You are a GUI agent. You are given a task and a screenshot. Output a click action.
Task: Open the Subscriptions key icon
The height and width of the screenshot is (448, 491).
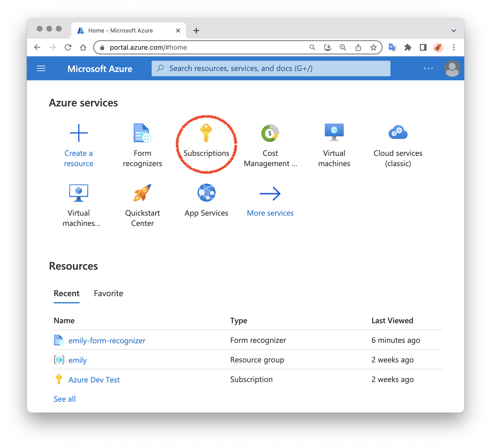click(206, 133)
